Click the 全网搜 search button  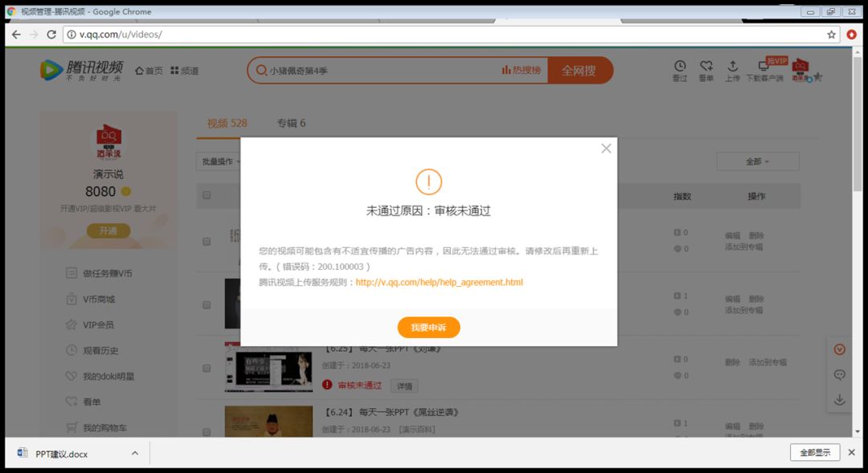579,70
